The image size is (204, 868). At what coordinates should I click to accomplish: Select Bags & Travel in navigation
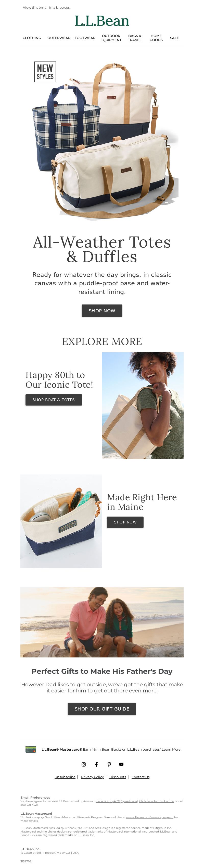click(x=135, y=38)
